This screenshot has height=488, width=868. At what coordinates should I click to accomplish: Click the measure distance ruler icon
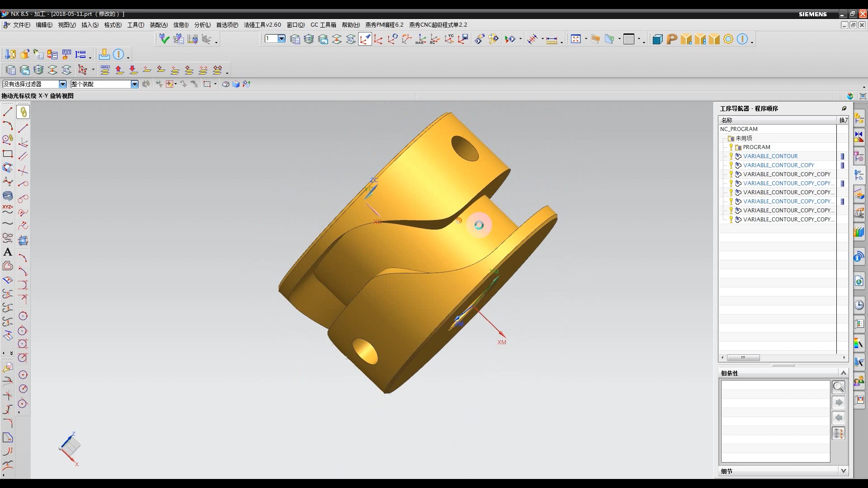coord(552,40)
